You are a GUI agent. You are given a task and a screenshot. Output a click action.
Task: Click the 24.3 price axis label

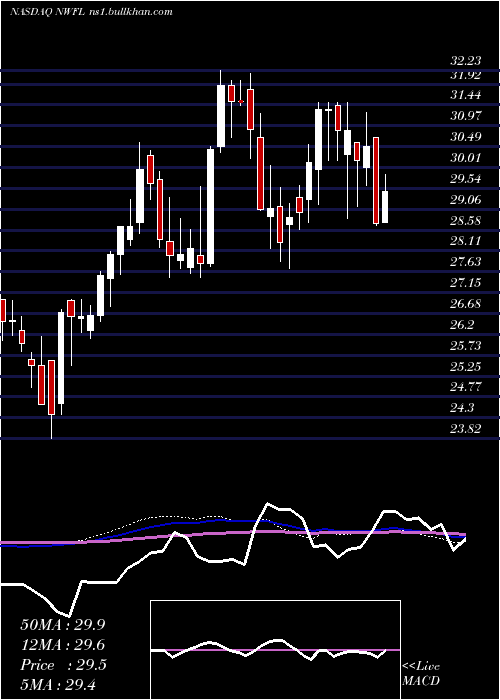462,408
